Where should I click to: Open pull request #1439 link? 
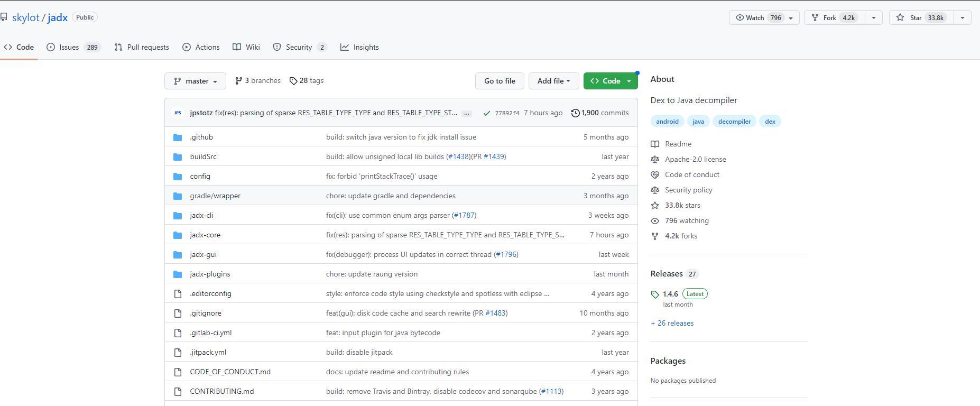[494, 156]
